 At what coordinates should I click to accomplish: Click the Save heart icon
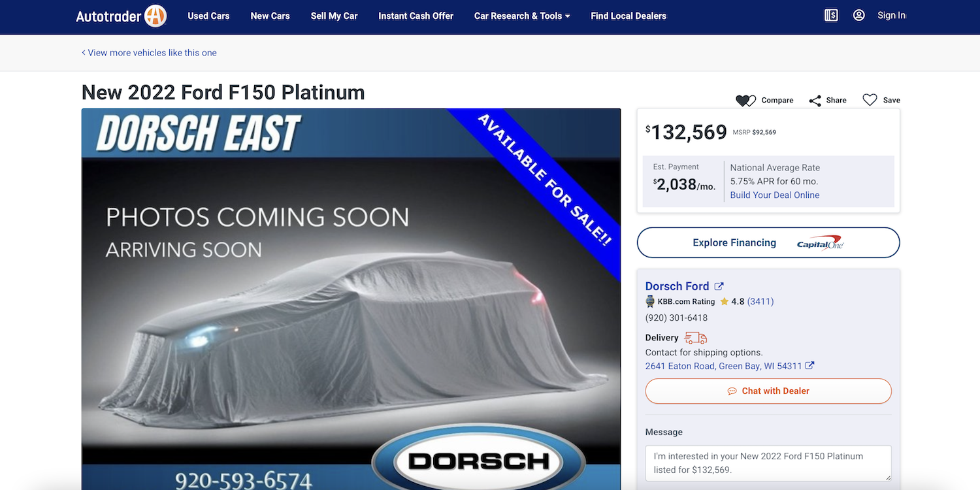pos(870,100)
